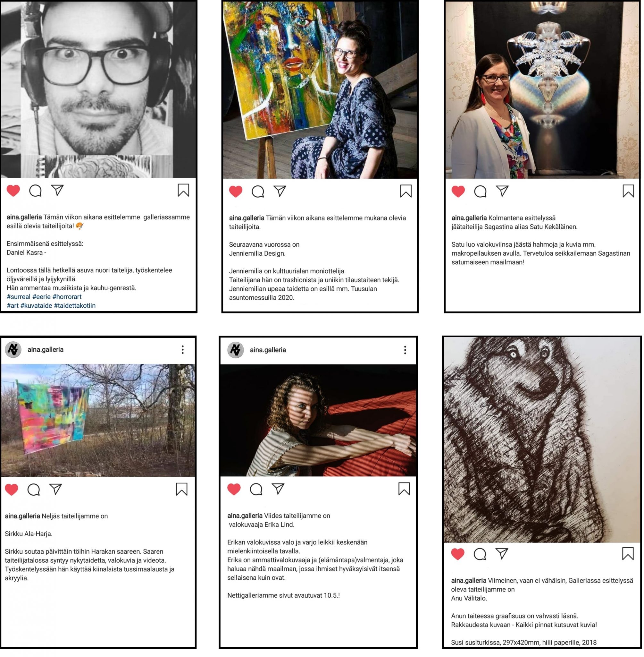The image size is (644, 657).
Task: Bookmark the Daniel Kasra post
Action: click(x=183, y=190)
